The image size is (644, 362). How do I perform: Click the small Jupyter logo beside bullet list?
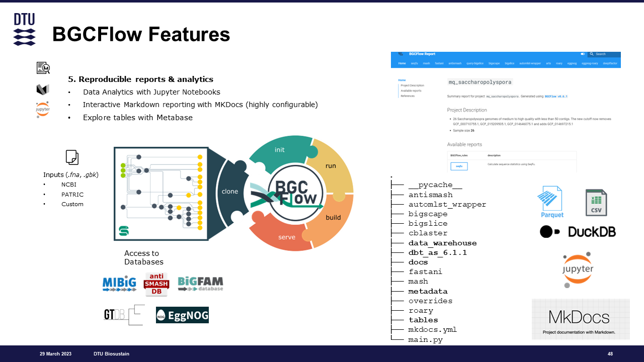point(43,109)
